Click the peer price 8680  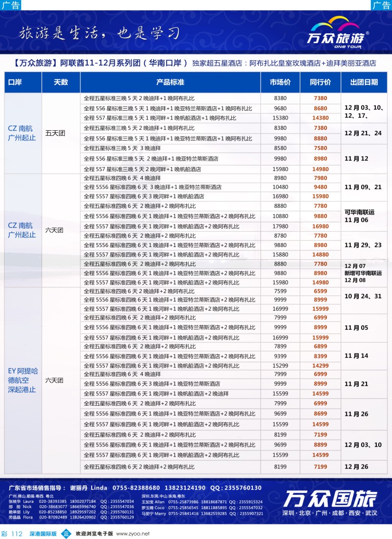click(x=320, y=108)
